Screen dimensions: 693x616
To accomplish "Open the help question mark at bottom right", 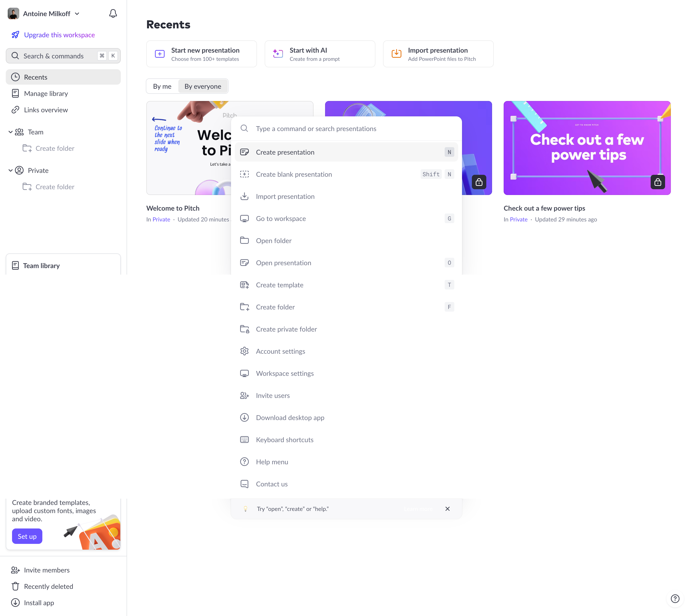I will point(675,599).
